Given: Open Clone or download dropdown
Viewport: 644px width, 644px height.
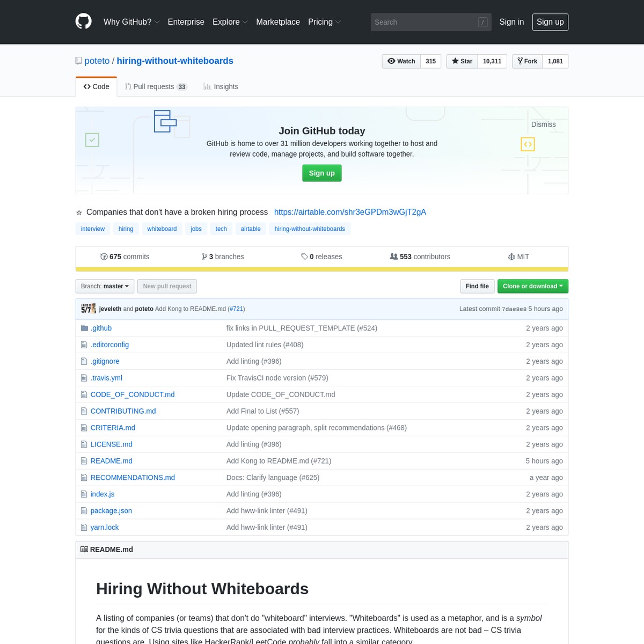Looking at the screenshot, I should point(533,286).
